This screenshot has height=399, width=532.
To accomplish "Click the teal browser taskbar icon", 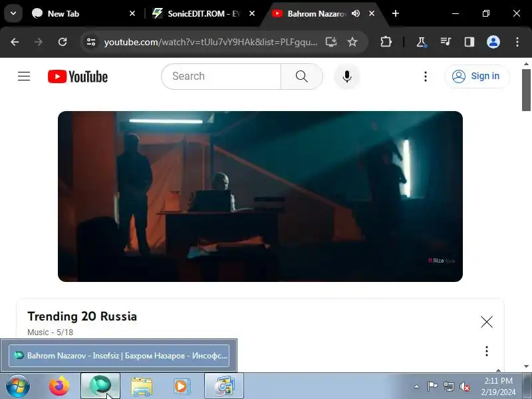I will click(x=100, y=386).
